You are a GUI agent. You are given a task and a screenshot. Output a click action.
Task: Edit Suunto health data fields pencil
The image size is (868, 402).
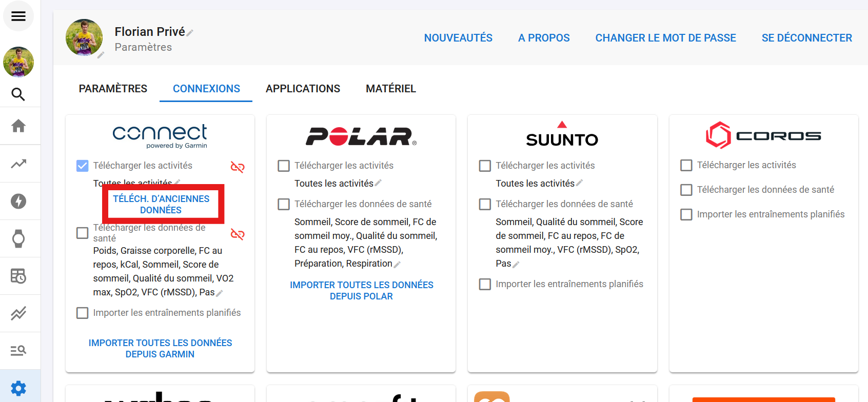point(516,265)
